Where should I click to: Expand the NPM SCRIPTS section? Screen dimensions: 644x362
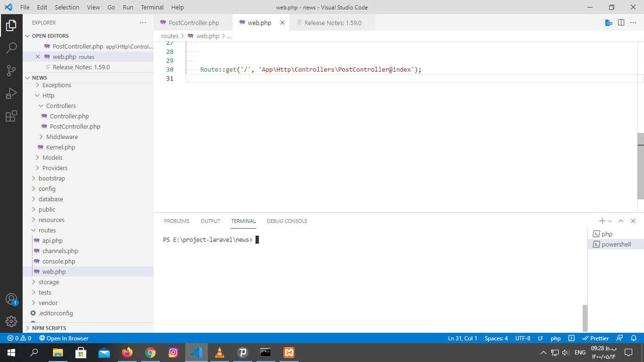pos(49,328)
